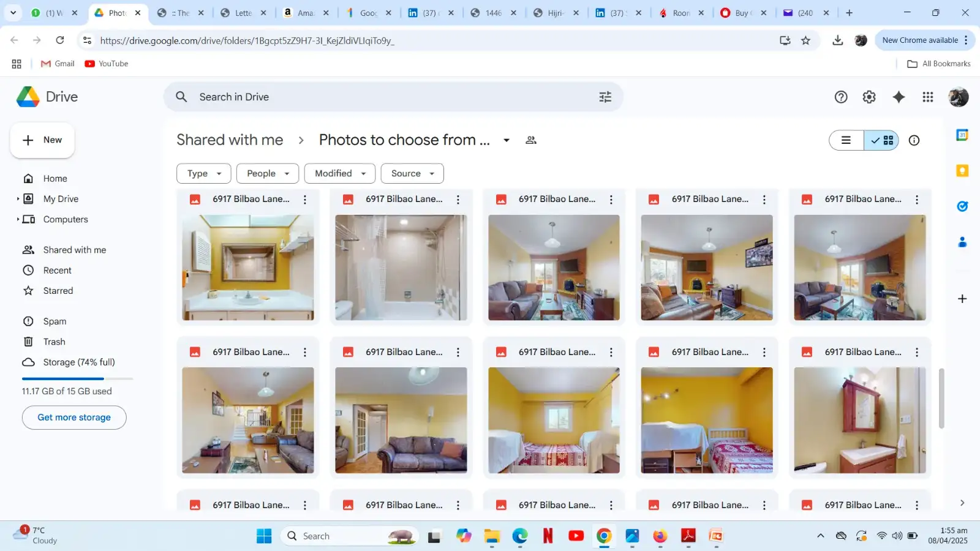Open Chrome tab search dropdown
The width and height of the screenshot is (980, 551).
13,12
